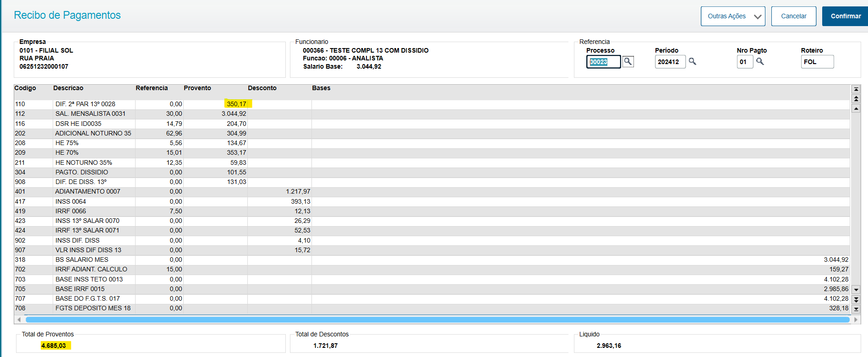This screenshot has height=357, width=868.
Task: Move down one row with single down arrow
Action: point(856,290)
